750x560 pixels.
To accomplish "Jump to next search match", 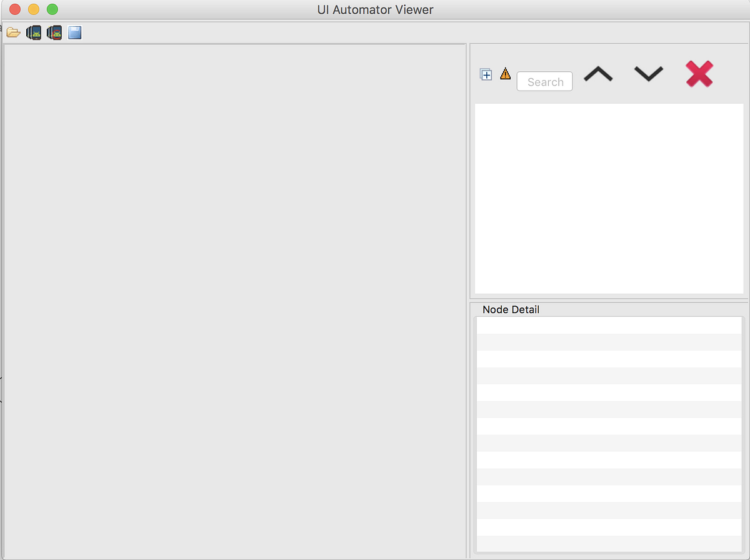I will coord(648,74).
